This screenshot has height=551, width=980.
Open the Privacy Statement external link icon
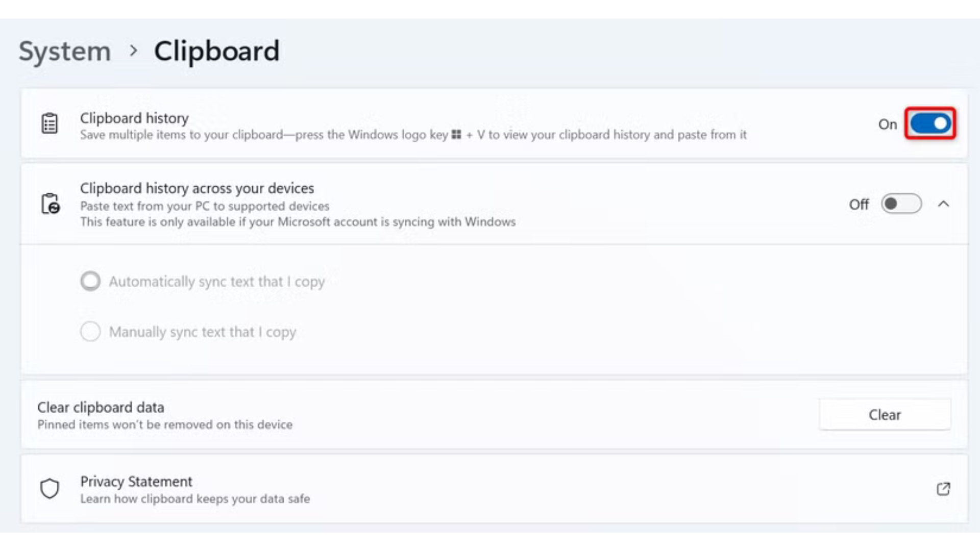coord(943,489)
